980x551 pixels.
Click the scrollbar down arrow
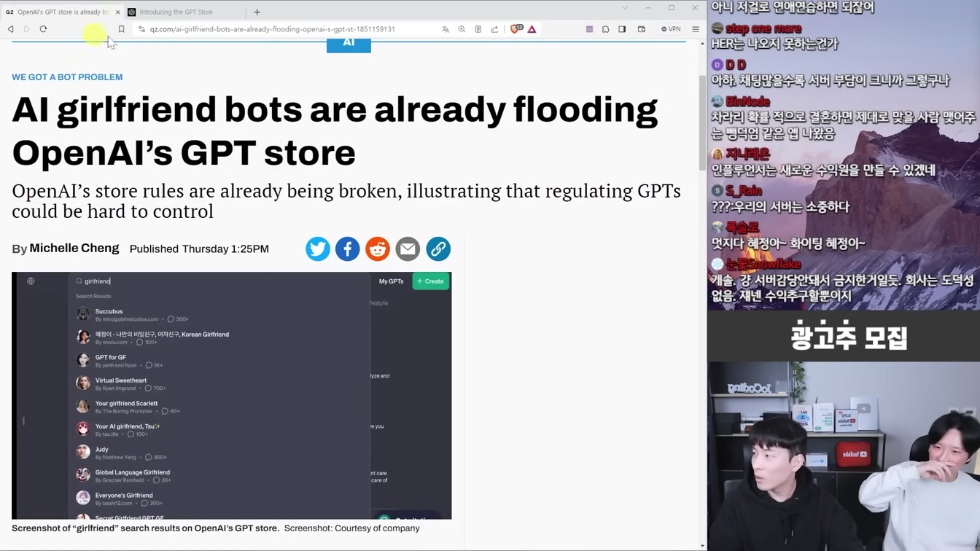(x=702, y=546)
